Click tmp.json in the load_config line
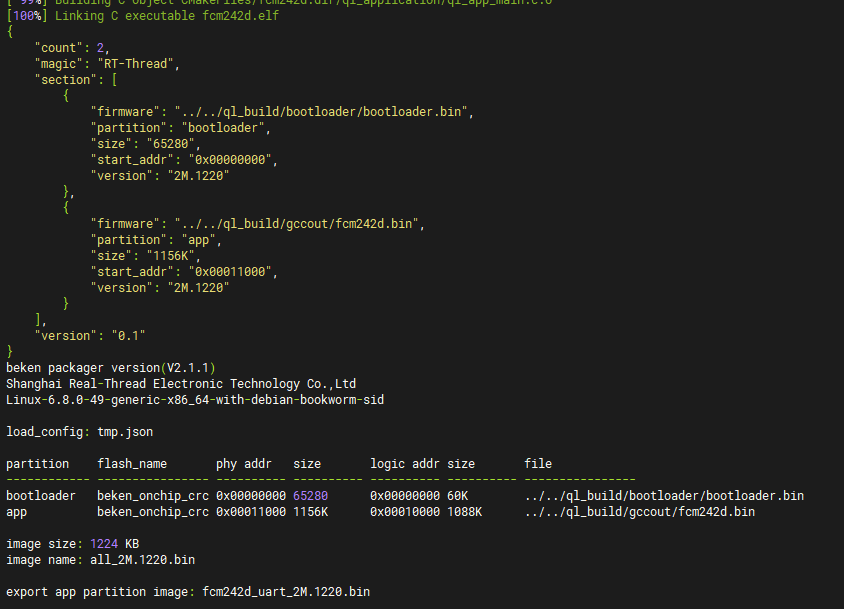This screenshot has height=609, width=844. [x=118, y=431]
